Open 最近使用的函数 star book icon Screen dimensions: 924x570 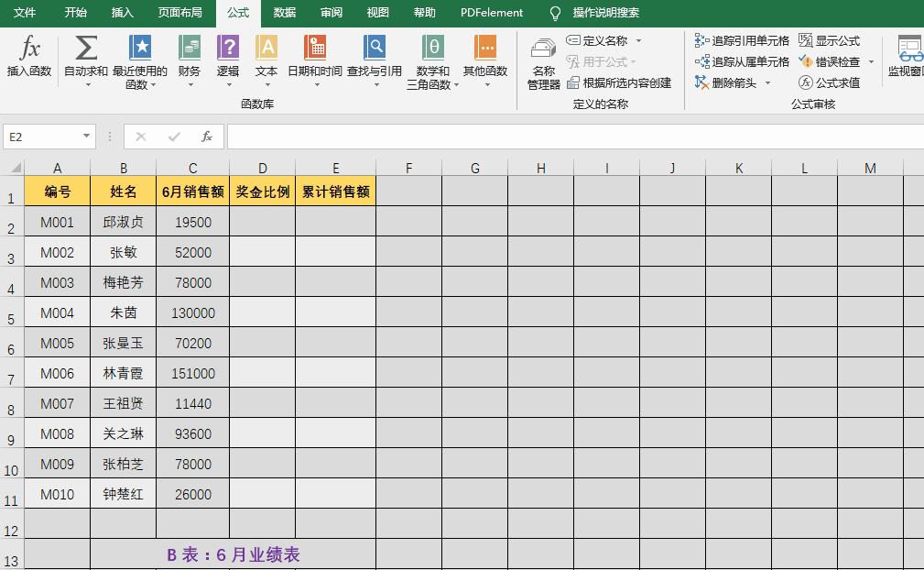(x=140, y=47)
